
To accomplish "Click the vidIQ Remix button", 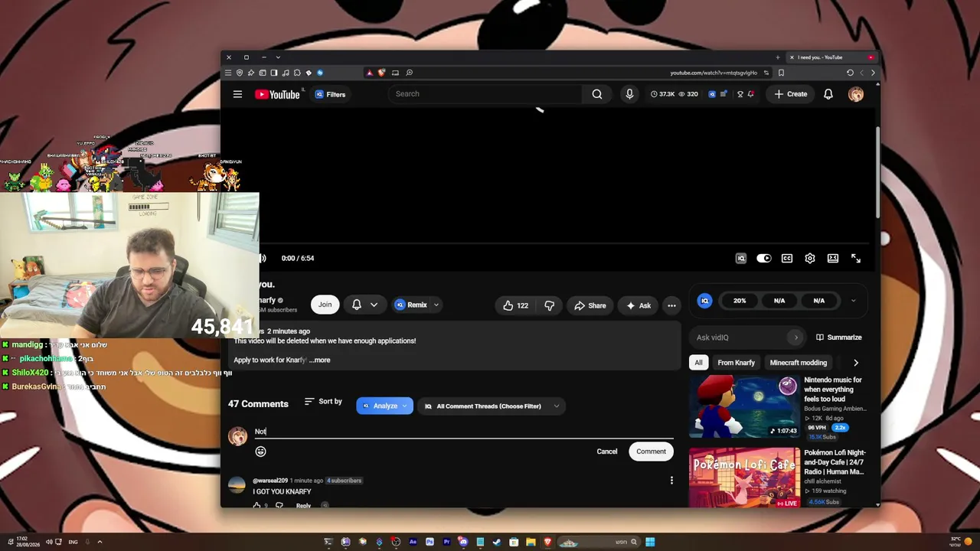I will click(411, 305).
